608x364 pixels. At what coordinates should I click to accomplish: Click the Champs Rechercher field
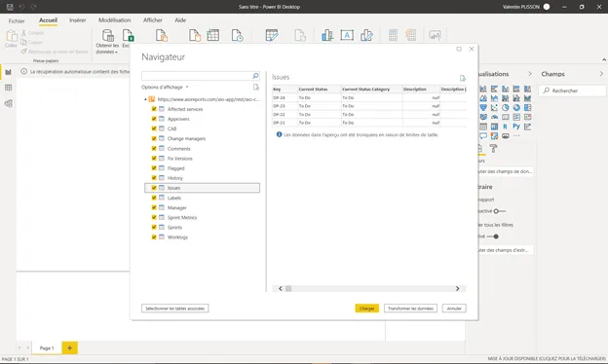(x=572, y=91)
